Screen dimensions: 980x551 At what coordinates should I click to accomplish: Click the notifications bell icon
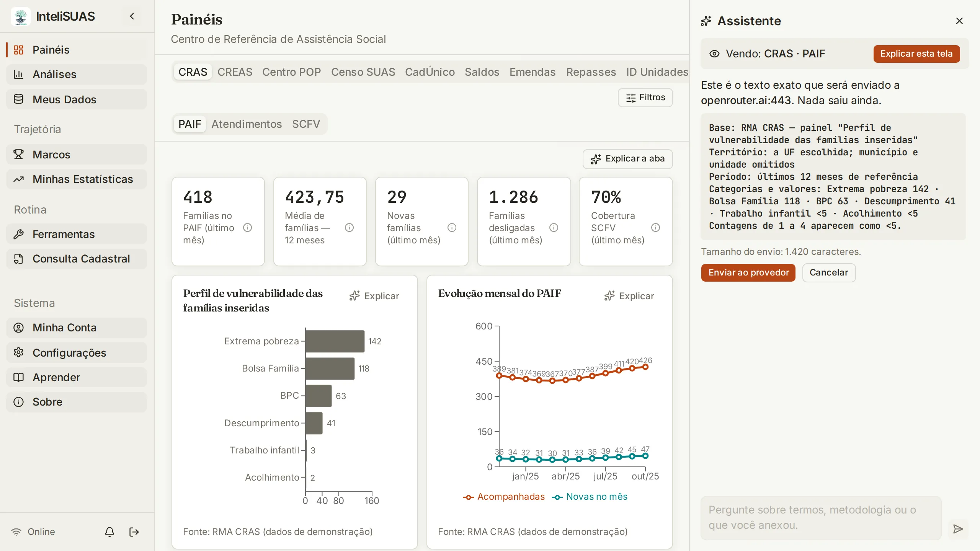click(x=109, y=532)
